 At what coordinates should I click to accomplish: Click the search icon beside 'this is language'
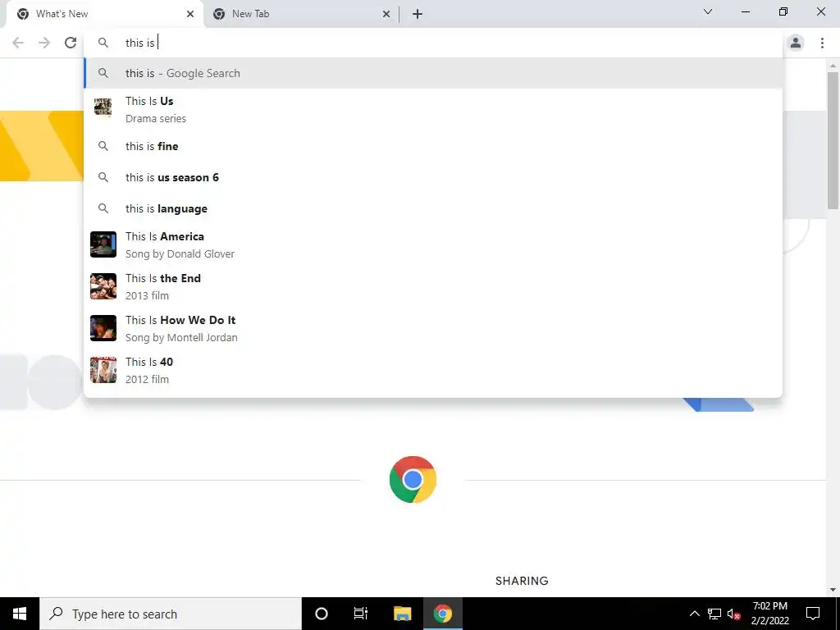coord(103,208)
